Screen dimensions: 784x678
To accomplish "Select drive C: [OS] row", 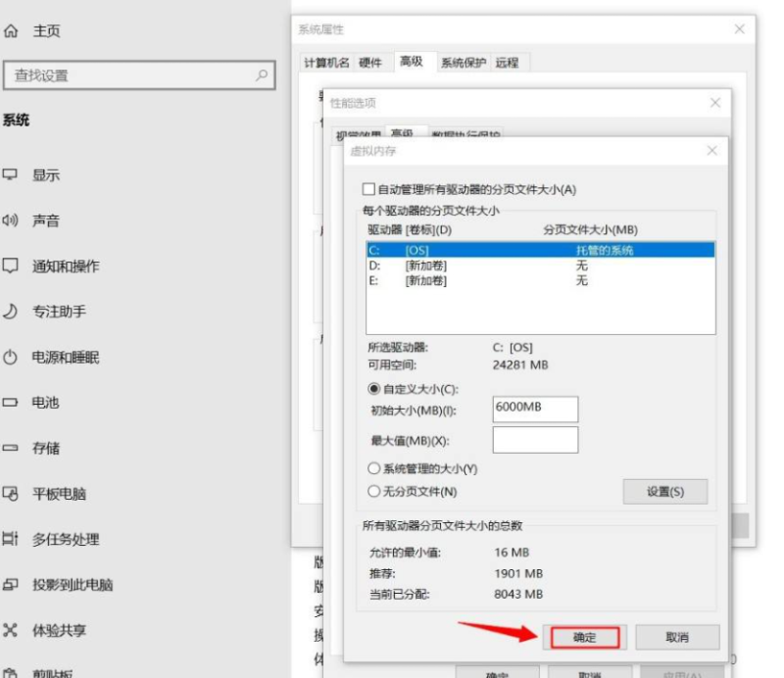I will pos(541,250).
